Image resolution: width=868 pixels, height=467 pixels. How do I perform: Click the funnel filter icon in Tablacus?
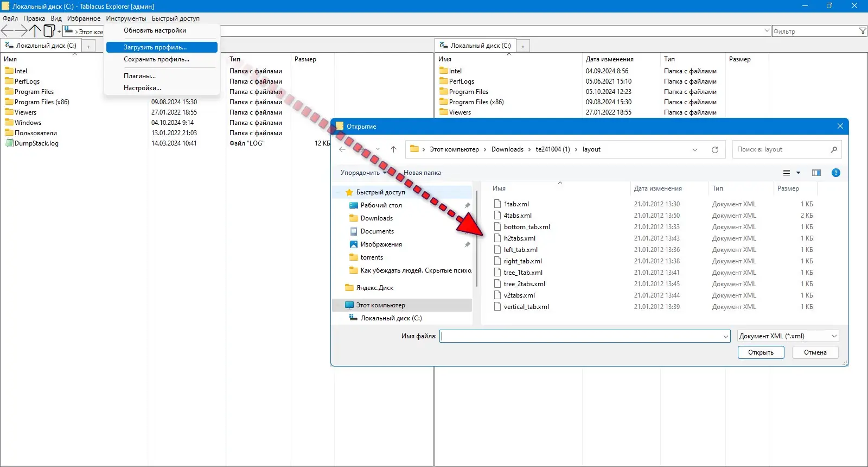pyautogui.click(x=863, y=31)
